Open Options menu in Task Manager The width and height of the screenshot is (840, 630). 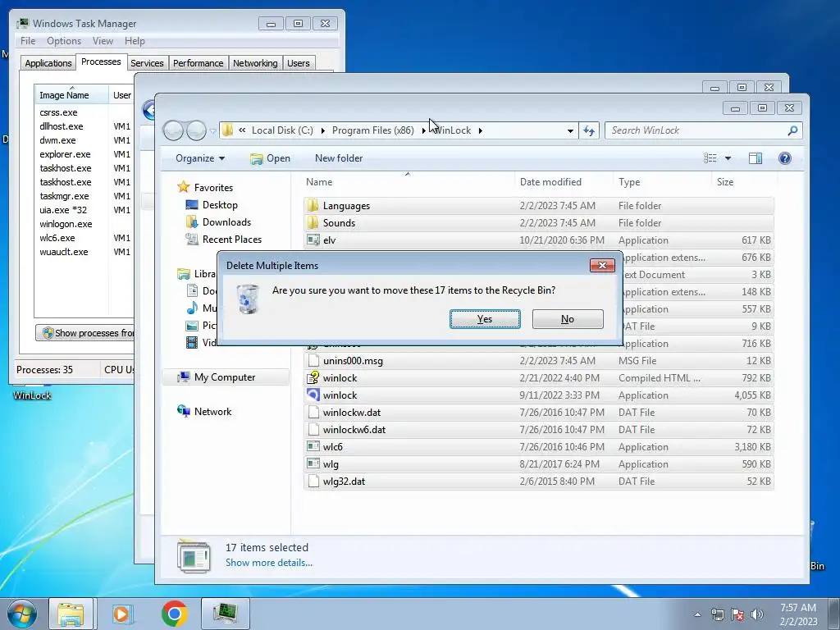click(64, 41)
